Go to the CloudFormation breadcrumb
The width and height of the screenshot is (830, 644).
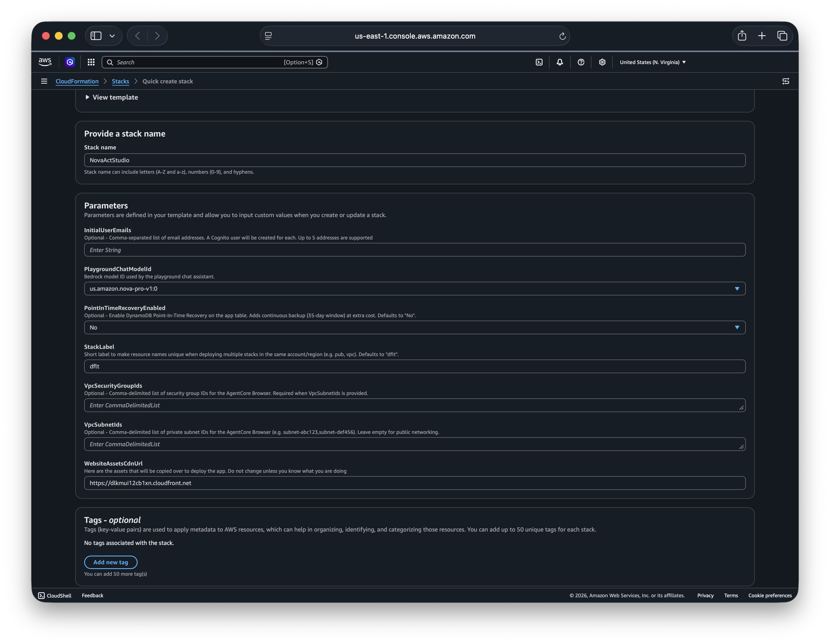[x=77, y=81]
